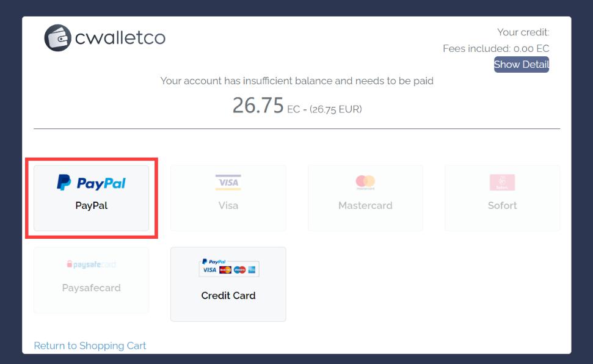The image size is (593, 364).
Task: Choose the Paysafecard payment label
Action: click(x=91, y=288)
